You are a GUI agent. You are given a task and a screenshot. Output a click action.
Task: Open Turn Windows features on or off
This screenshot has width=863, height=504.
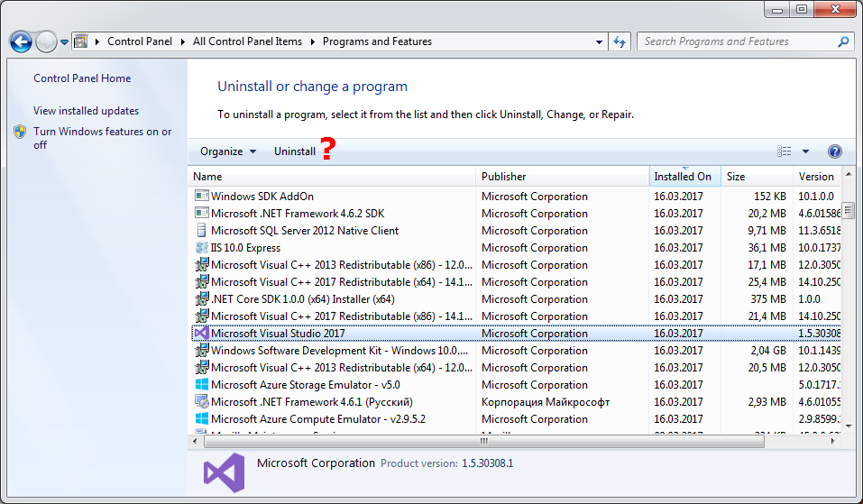(x=103, y=138)
